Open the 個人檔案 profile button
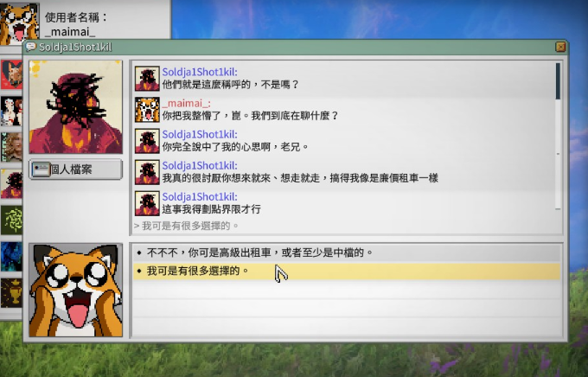Viewport: 588px width, 377px height. click(x=76, y=169)
